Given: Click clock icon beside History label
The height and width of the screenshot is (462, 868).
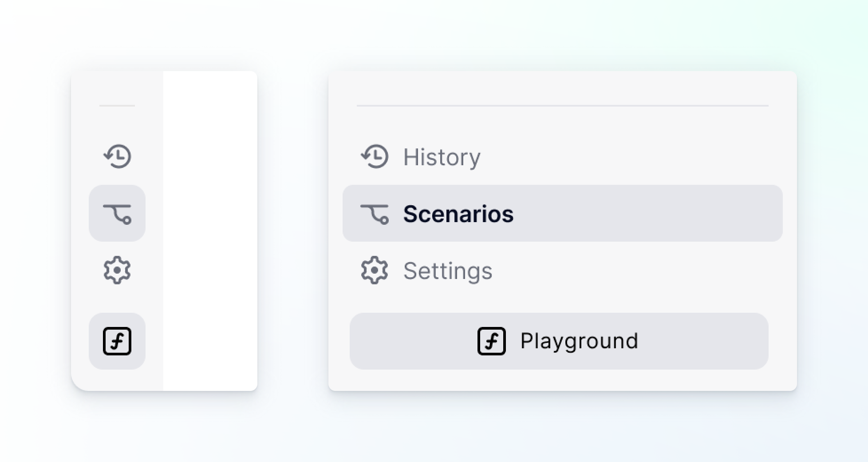Looking at the screenshot, I should coord(375,156).
